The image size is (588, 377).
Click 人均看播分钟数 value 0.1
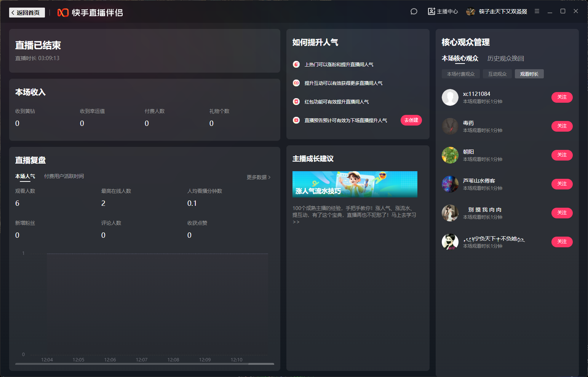click(x=192, y=203)
